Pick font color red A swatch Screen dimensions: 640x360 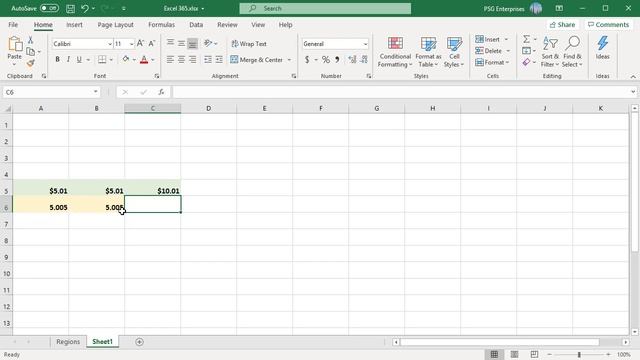click(144, 60)
